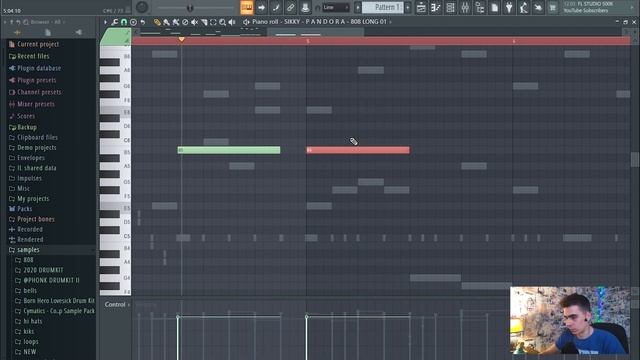Screen dimensions: 640x360
Task: Open the global snap 'Line' dropdown
Action: (336, 7)
